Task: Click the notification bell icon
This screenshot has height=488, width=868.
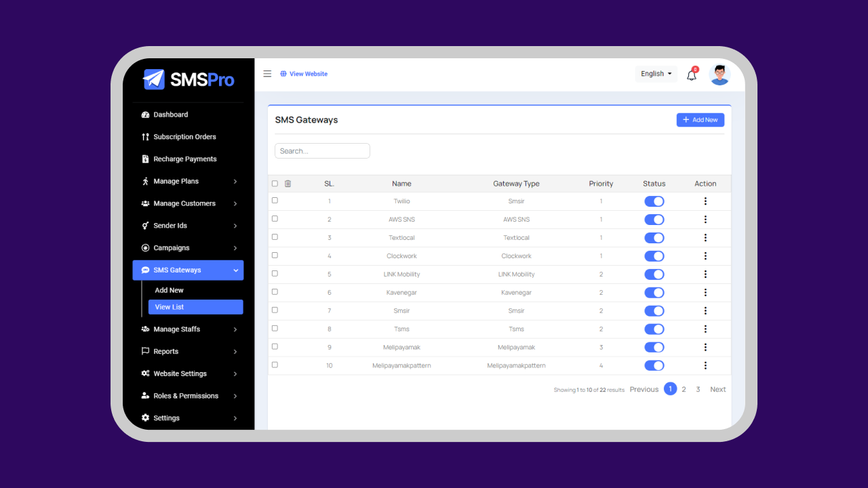Action: pos(691,75)
